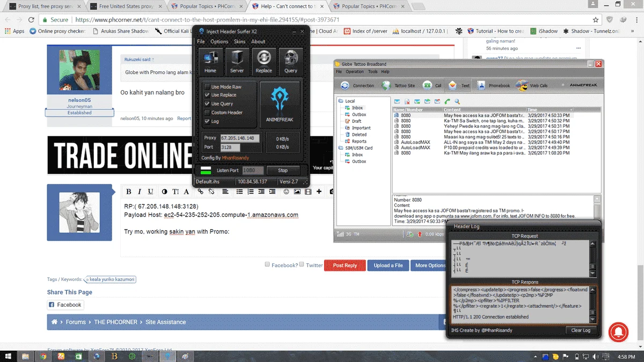Select the Query icon in Inject Header Surfer
The height and width of the screenshot is (362, 644).
[x=291, y=61]
